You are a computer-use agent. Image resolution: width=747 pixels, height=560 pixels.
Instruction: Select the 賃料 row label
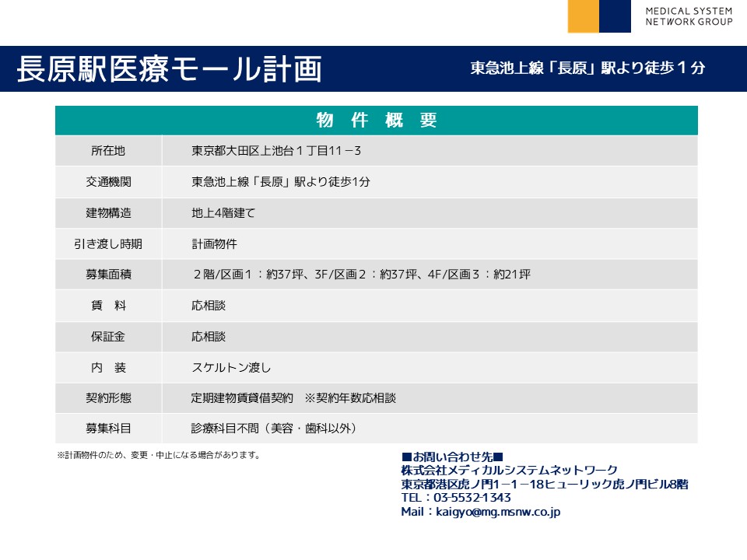pyautogui.click(x=108, y=306)
